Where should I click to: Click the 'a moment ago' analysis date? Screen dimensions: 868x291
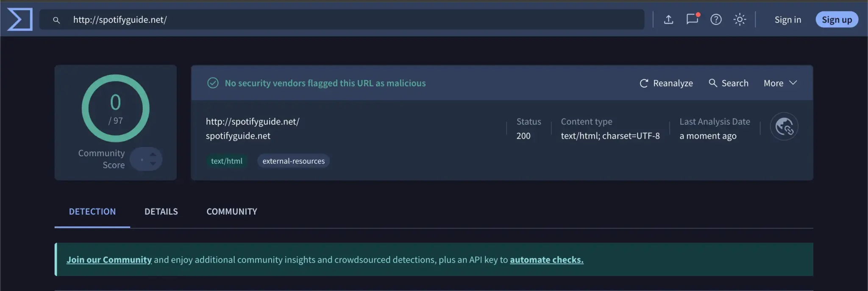click(708, 136)
